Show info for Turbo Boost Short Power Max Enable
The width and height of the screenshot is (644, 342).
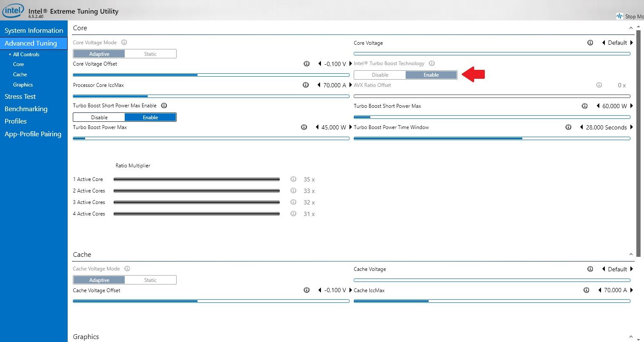pos(164,106)
